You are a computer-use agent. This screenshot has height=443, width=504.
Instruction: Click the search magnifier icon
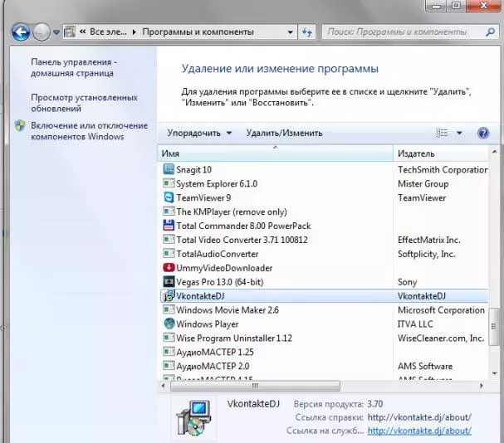tap(491, 32)
